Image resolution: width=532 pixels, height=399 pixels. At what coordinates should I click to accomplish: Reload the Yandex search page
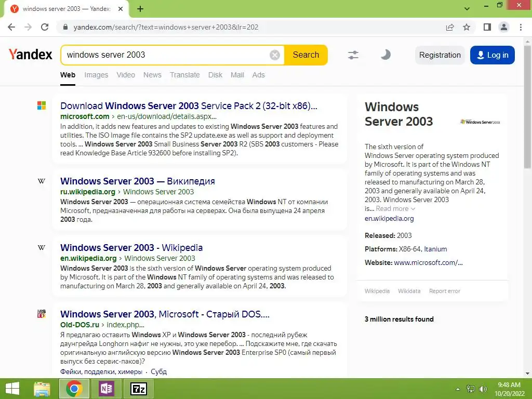pos(45,27)
